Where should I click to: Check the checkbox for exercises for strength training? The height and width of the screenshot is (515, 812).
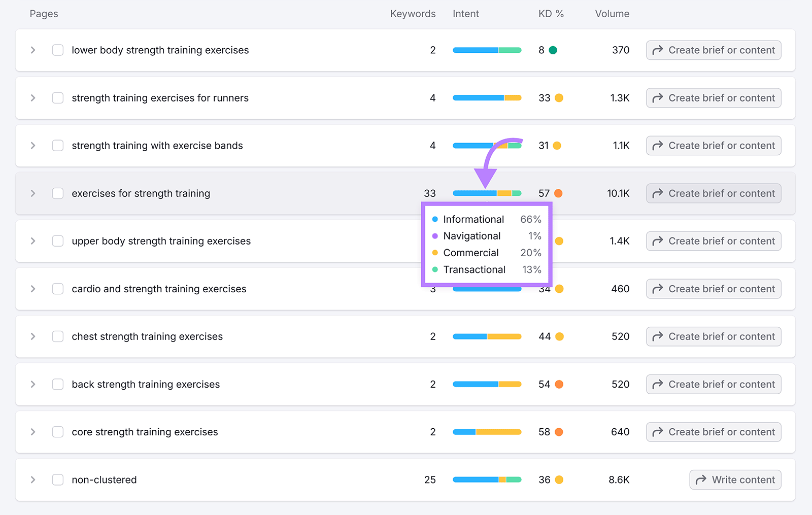tap(57, 193)
